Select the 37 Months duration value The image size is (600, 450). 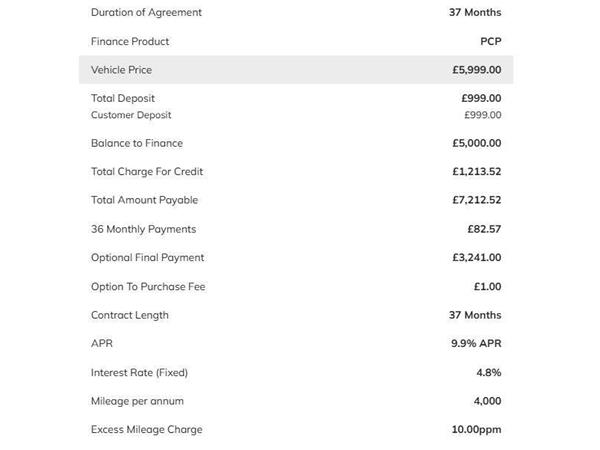475,12
